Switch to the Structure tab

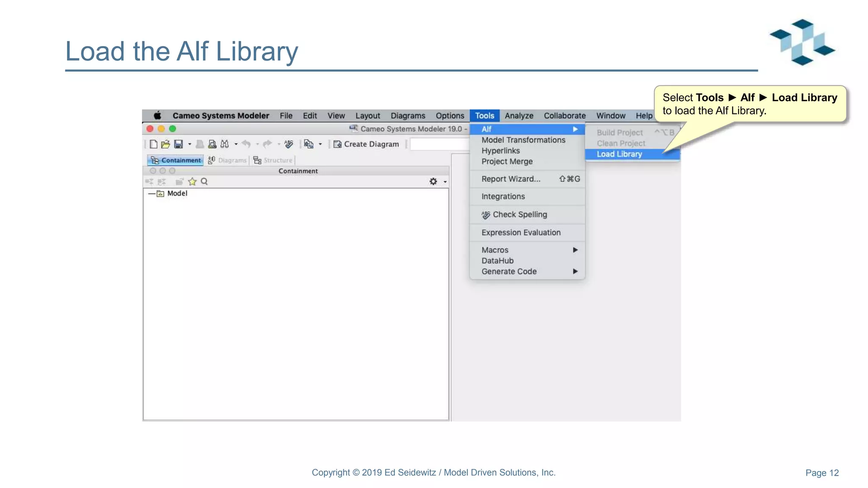click(273, 160)
